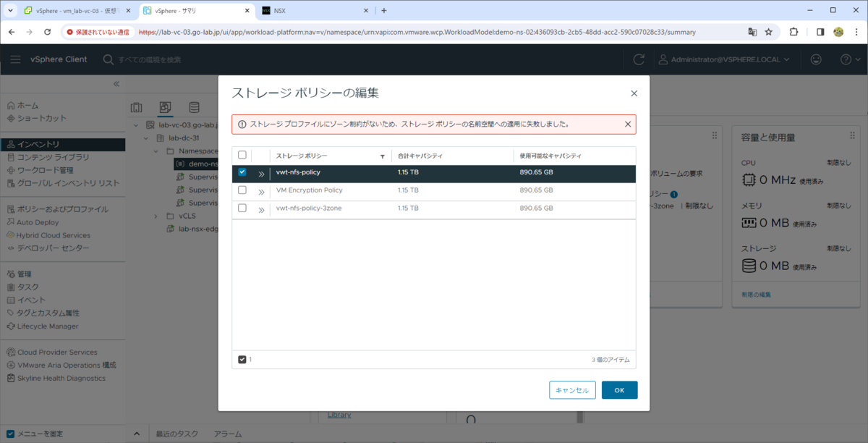Expand the vCLS tree node

coord(156,216)
